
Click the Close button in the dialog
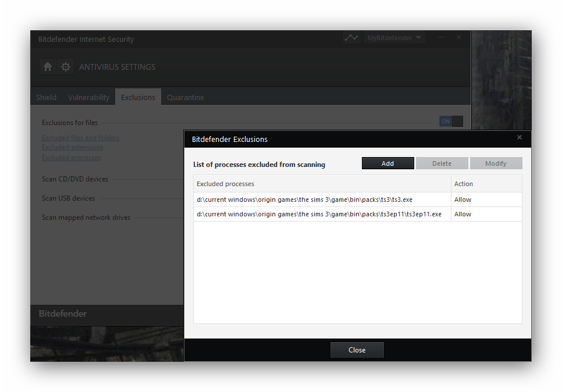[x=357, y=350]
